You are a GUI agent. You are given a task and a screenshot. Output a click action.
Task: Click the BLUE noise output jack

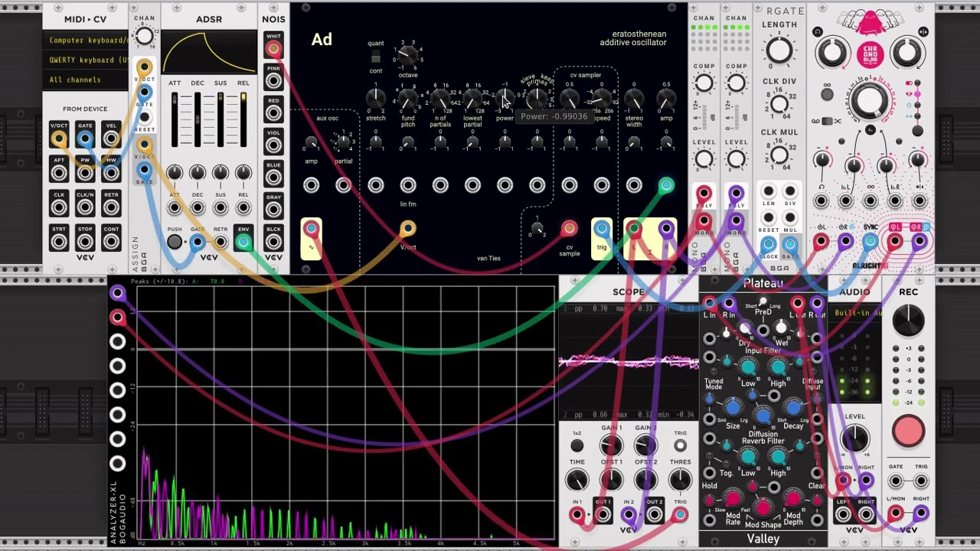click(273, 178)
